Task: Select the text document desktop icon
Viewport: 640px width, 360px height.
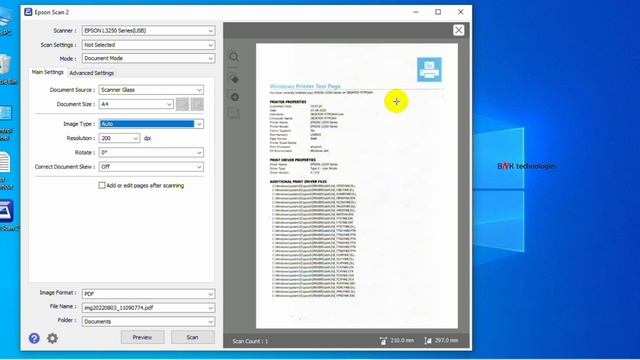Action: 5,162
